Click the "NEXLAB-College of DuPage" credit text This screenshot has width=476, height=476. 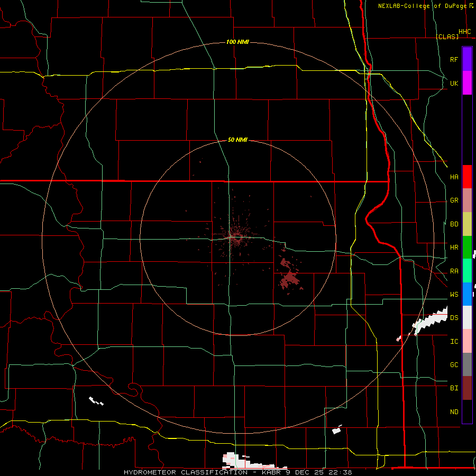pos(424,6)
